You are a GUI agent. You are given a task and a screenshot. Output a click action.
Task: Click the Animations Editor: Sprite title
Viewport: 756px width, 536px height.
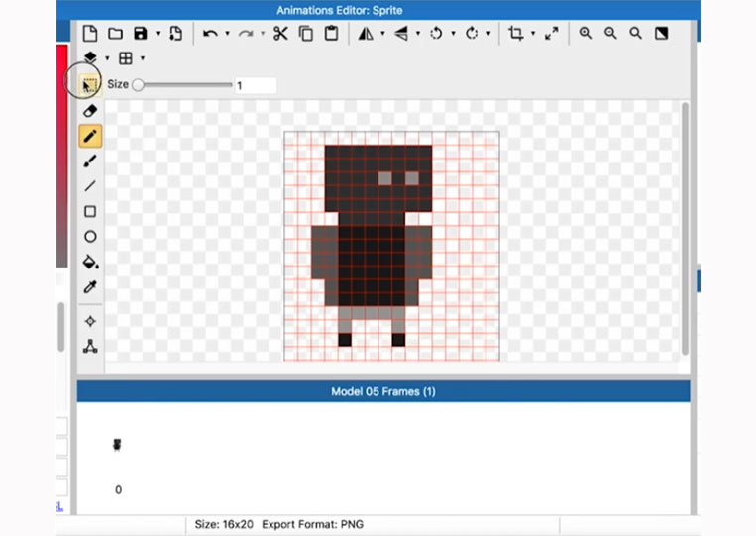click(x=340, y=10)
